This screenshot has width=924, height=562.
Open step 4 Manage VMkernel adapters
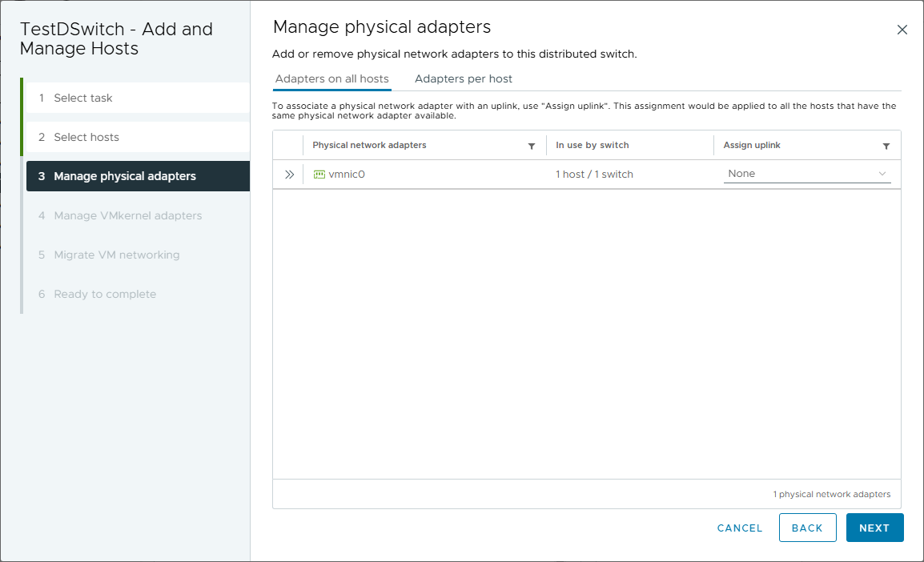point(128,215)
